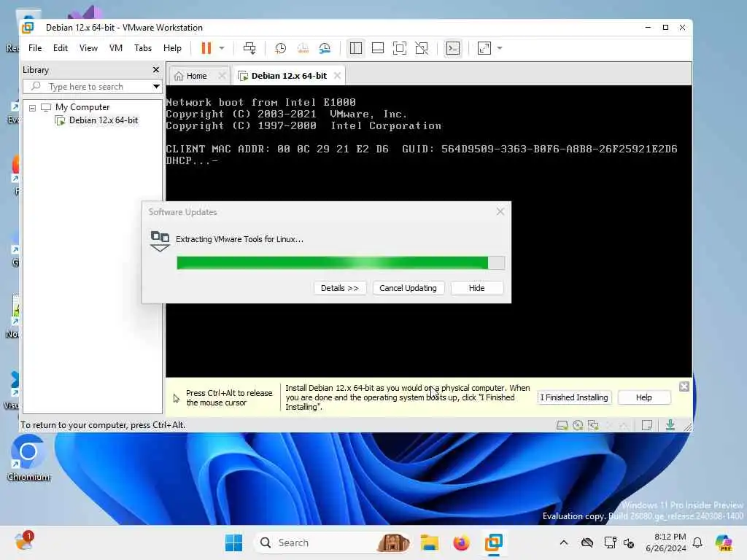Click the weather widget taskbar icon
The width and height of the screenshot is (747, 560).
24,542
